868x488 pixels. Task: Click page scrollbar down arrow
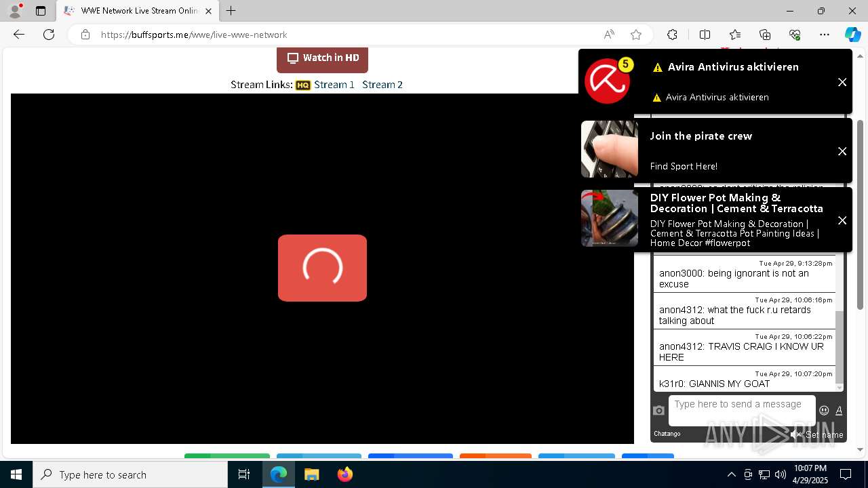pyautogui.click(x=860, y=450)
